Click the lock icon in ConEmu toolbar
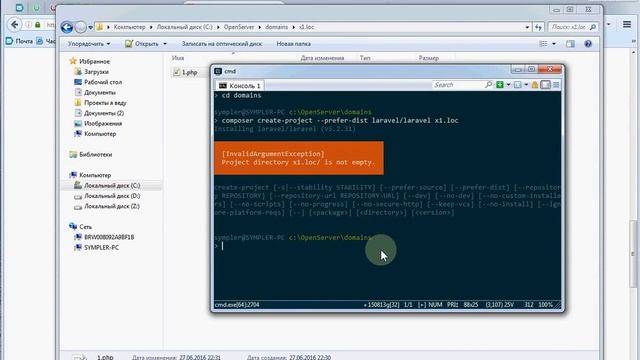The image size is (640, 360). (535, 85)
